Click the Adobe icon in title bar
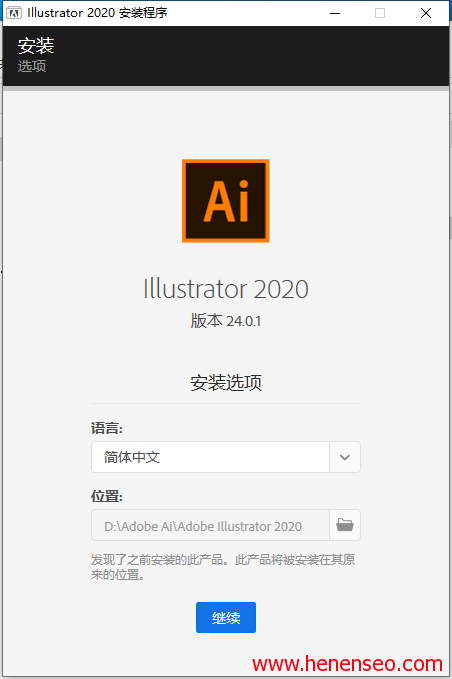 point(14,13)
